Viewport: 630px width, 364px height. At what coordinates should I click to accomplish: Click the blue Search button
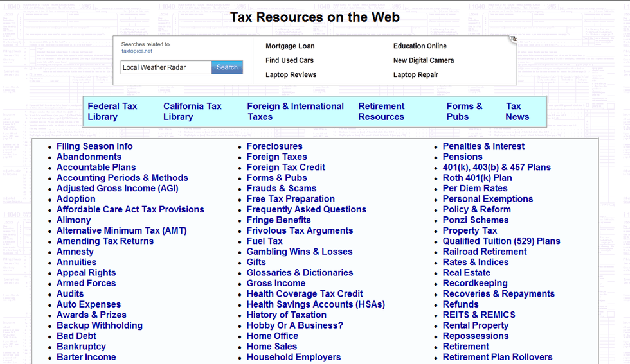227,67
